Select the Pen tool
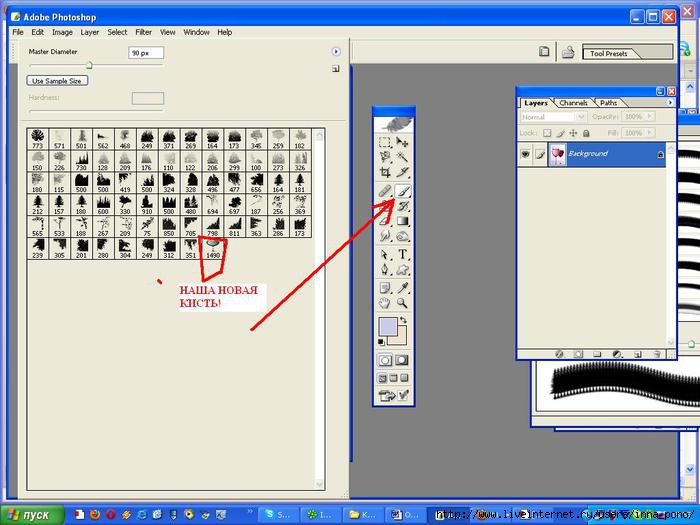This screenshot has height=525, width=700. (x=385, y=270)
